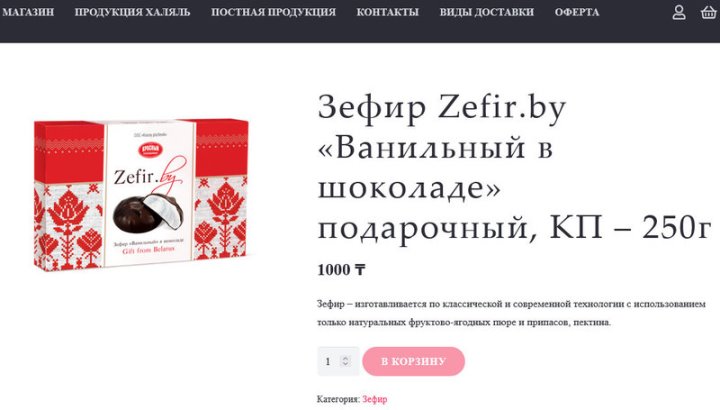Open «Виды доставки» menu item
The width and height of the screenshot is (720, 410).
coord(487,12)
